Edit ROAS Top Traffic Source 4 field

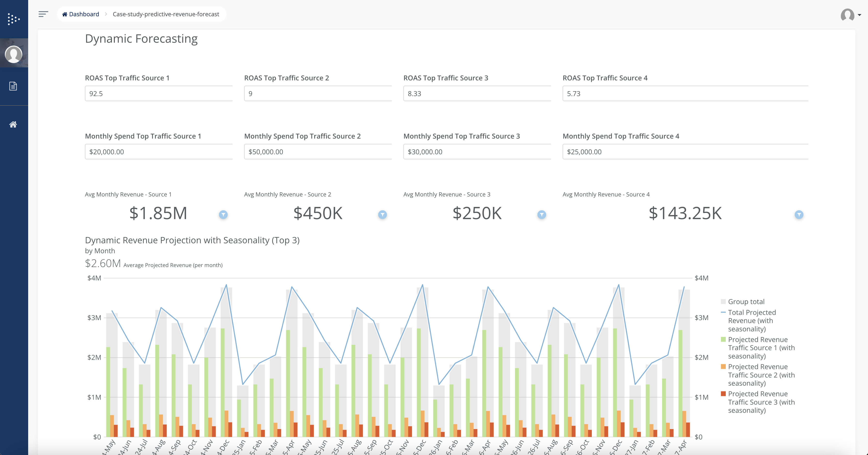[x=685, y=93]
